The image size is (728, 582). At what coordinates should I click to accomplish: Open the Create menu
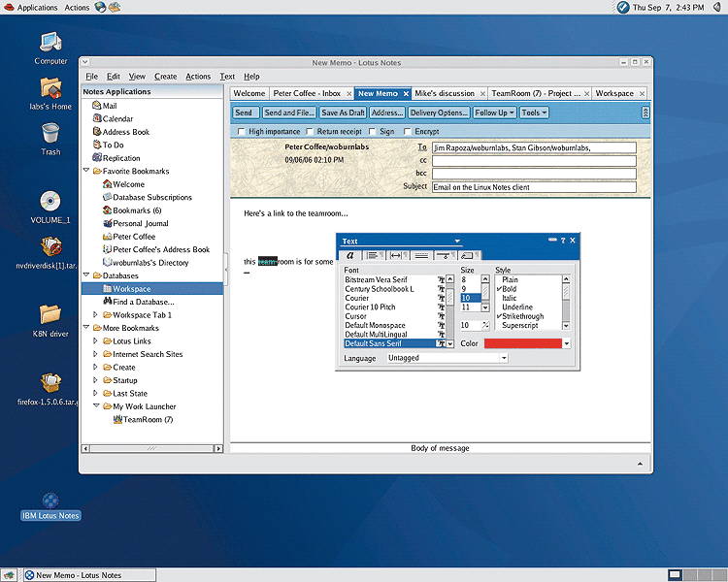coord(165,76)
